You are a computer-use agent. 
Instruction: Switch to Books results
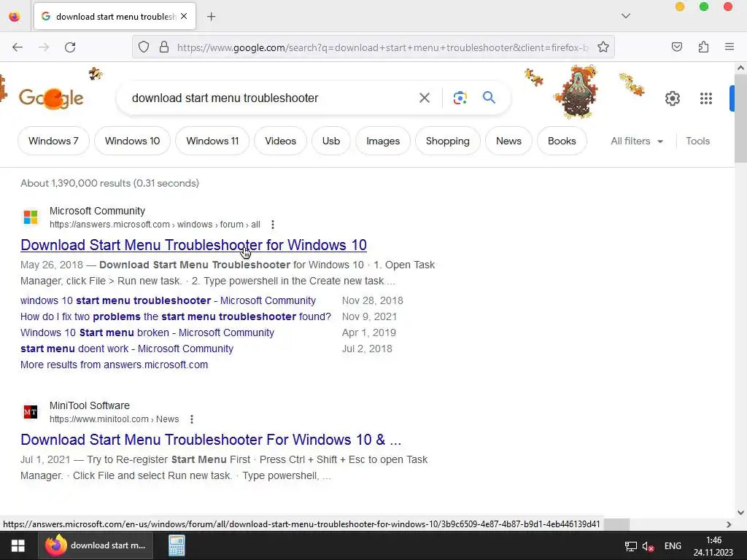[562, 141]
